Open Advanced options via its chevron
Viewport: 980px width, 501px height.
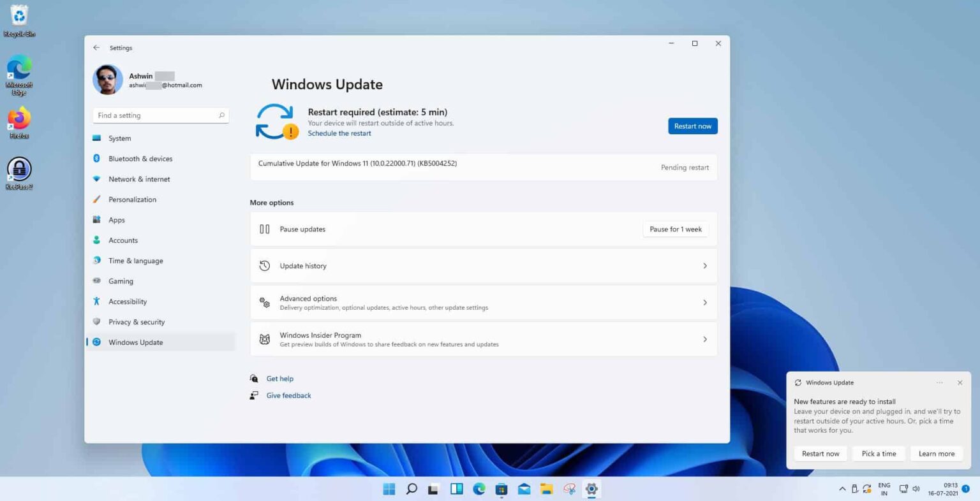705,302
